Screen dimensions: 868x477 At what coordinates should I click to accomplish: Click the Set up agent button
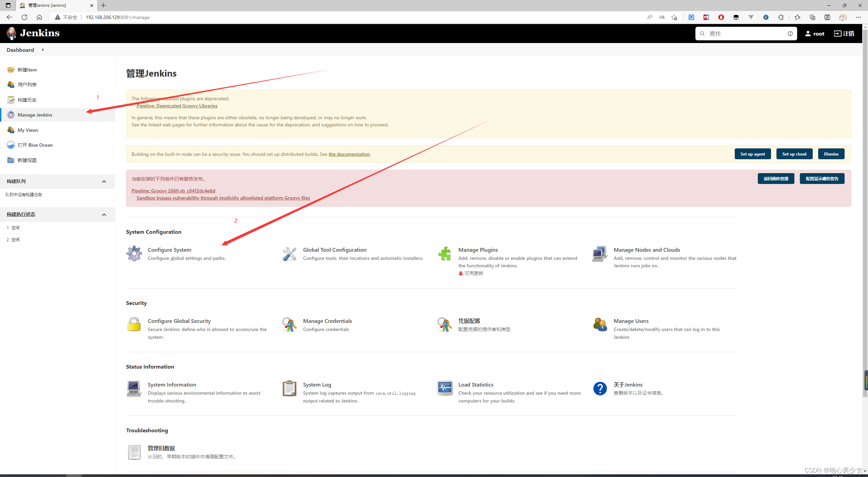click(x=752, y=154)
